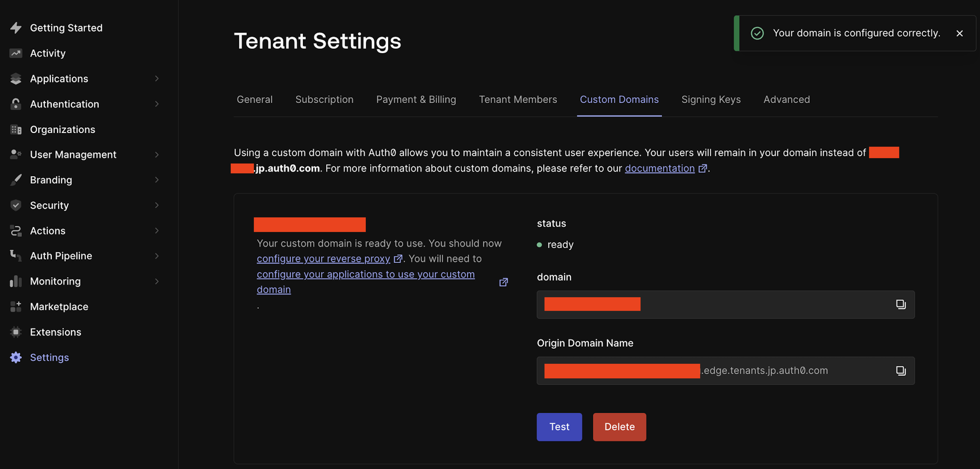Follow the configure your reverse proxy link
Viewport: 980px width, 469px height.
pyautogui.click(x=323, y=259)
